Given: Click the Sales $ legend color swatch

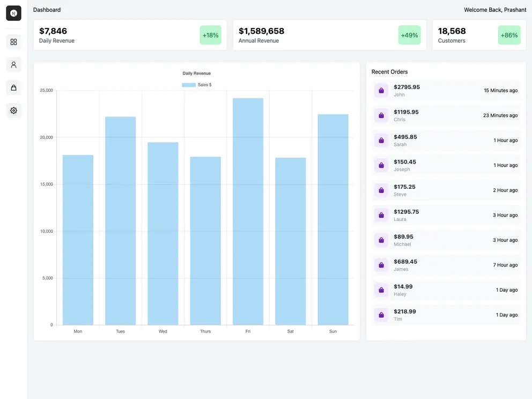Looking at the screenshot, I should click(189, 85).
